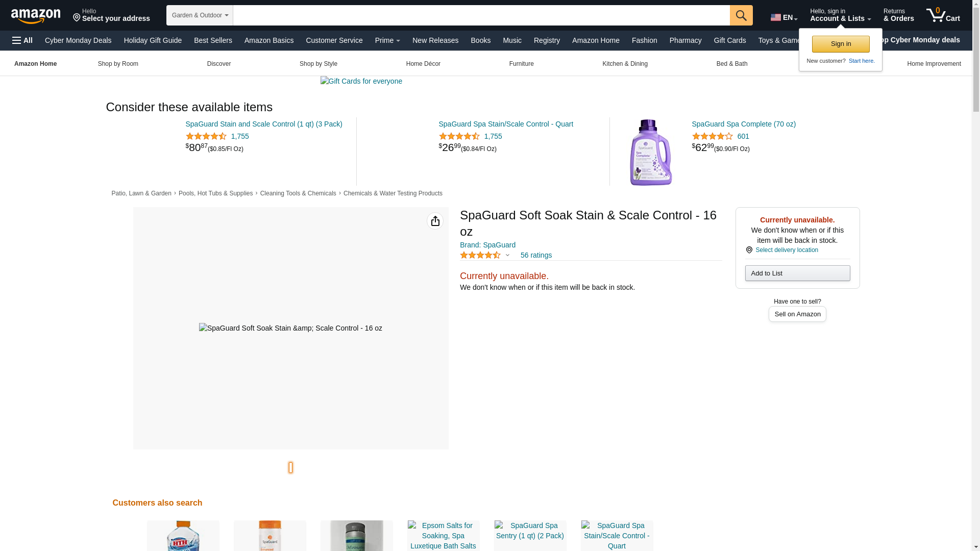
Task: Open the Account & Lists dropdown
Action: [840, 15]
